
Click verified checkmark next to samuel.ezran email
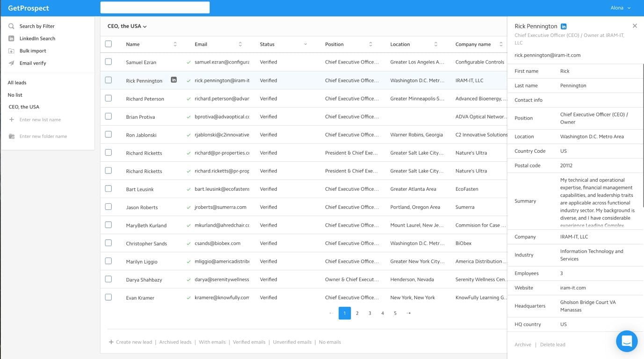click(x=188, y=62)
